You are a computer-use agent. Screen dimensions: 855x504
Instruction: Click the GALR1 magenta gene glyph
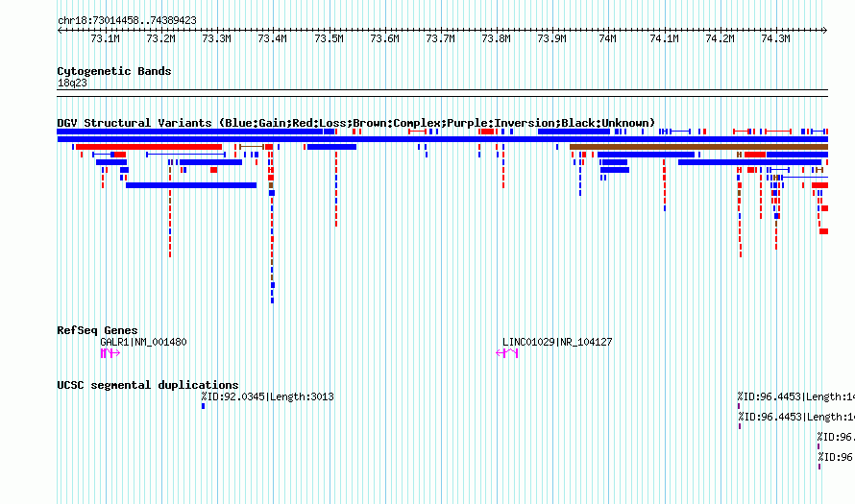[x=110, y=353]
